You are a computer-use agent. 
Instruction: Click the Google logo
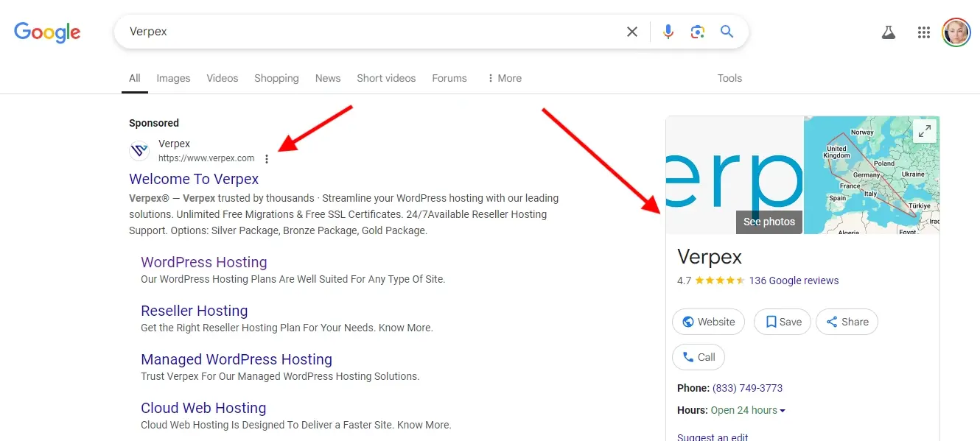pyautogui.click(x=47, y=32)
